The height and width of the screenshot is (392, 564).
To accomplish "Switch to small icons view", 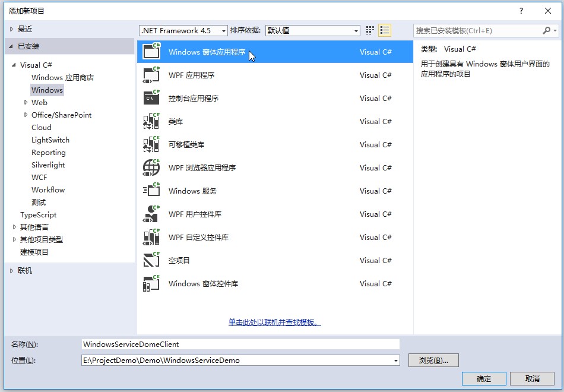I will click(x=370, y=30).
